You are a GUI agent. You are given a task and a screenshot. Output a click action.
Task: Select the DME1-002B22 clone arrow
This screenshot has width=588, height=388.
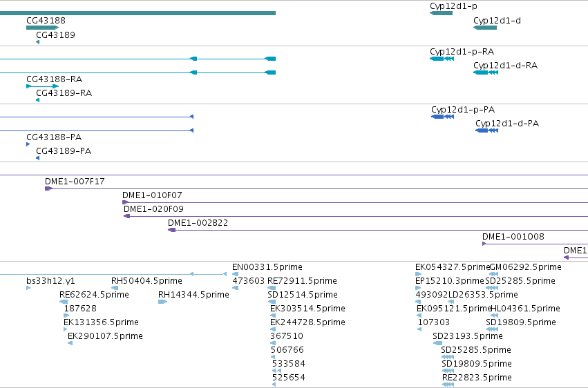point(172,230)
